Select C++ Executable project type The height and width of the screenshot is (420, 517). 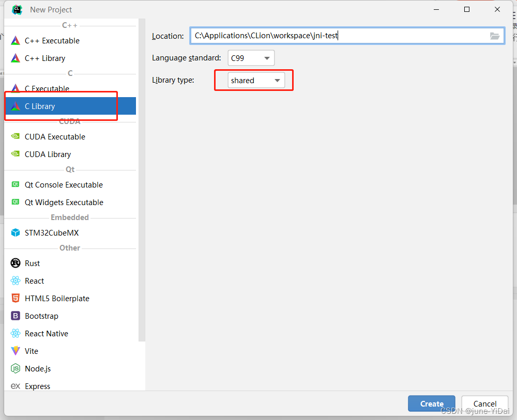click(70, 40)
